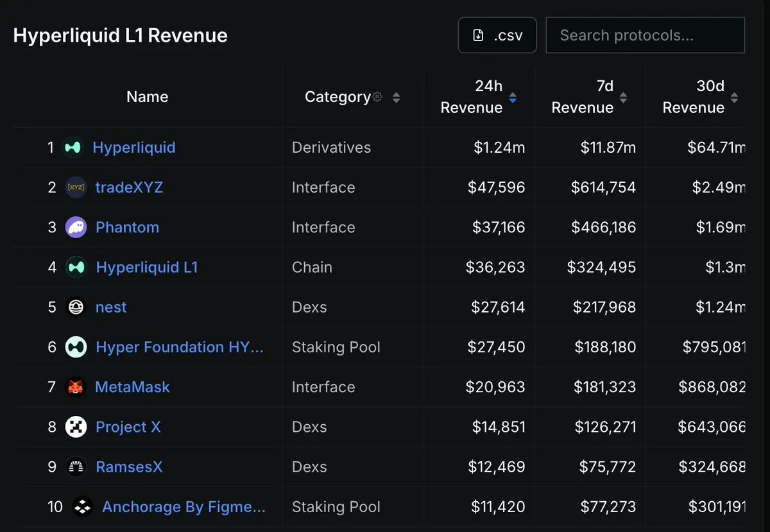Click the Anchorage By Figment logo icon
770x532 pixels.
pyautogui.click(x=83, y=507)
